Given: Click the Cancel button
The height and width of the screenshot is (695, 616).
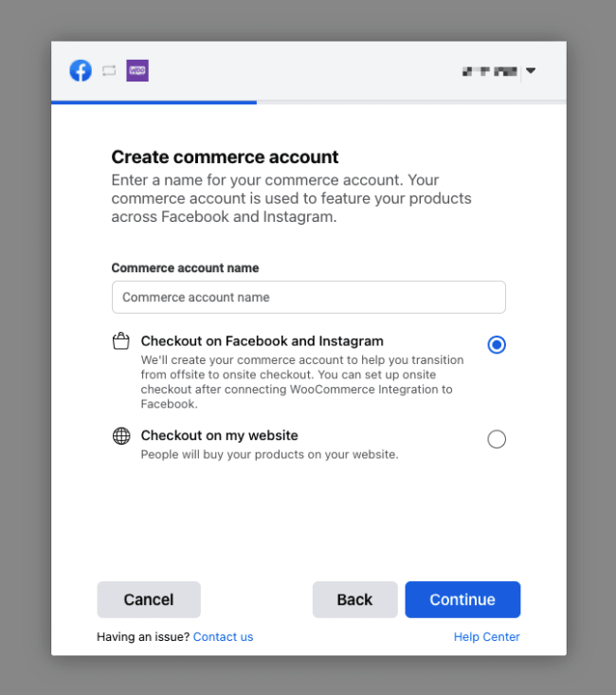Looking at the screenshot, I should pyautogui.click(x=149, y=599).
